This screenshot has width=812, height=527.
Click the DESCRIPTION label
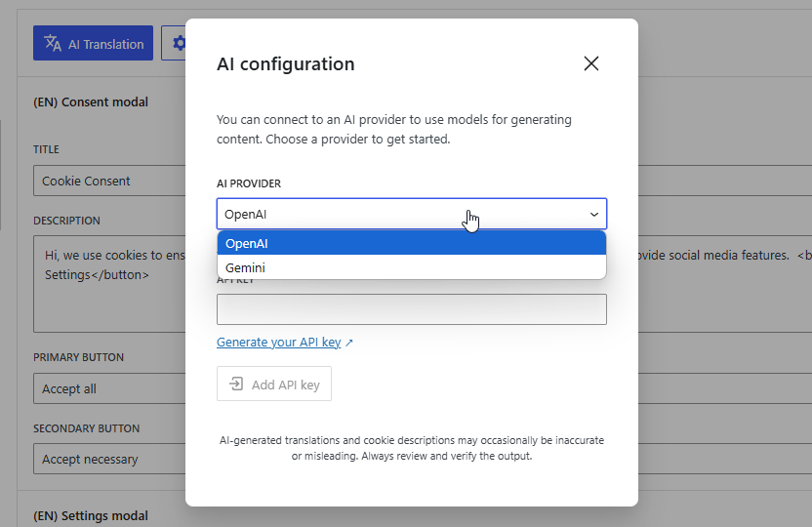[x=66, y=221]
